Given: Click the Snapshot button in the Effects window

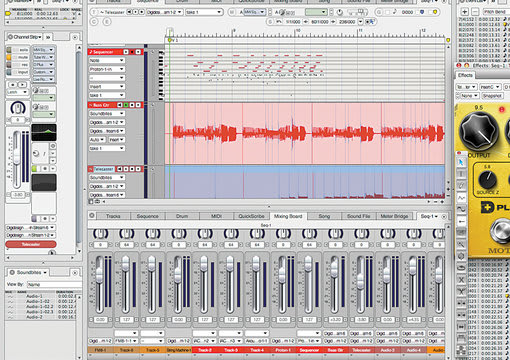Looking at the screenshot, I should click(492, 96).
